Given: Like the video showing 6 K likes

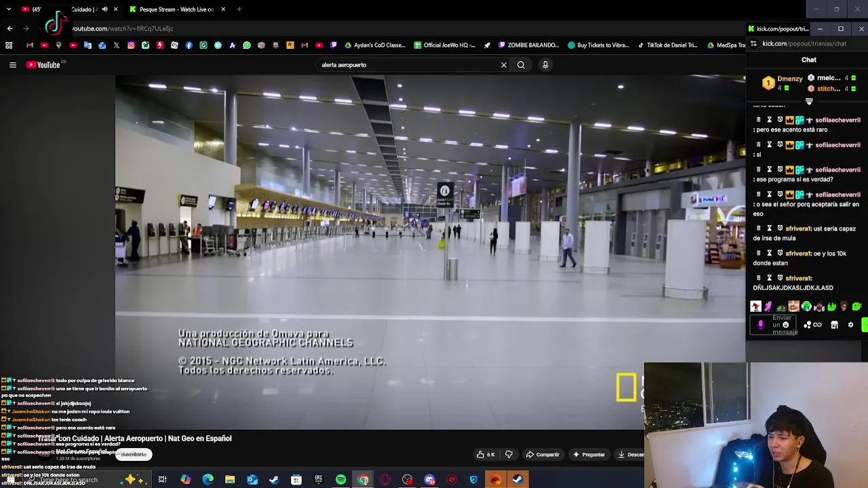Looking at the screenshot, I should pos(486,454).
